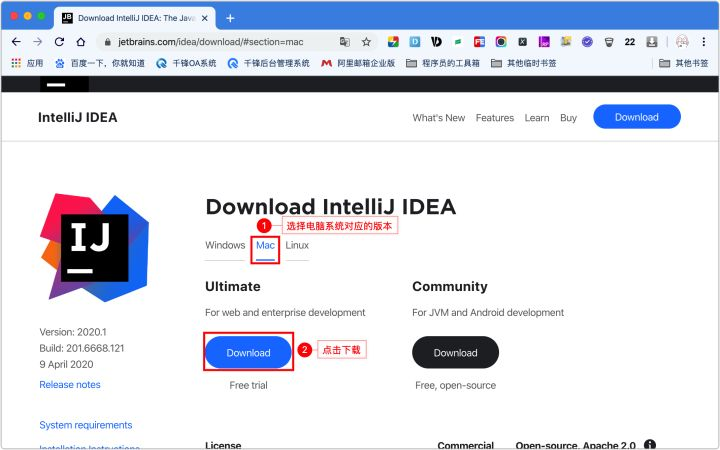Switch to the Windows download tab
The width and height of the screenshot is (720, 450).
click(x=225, y=245)
